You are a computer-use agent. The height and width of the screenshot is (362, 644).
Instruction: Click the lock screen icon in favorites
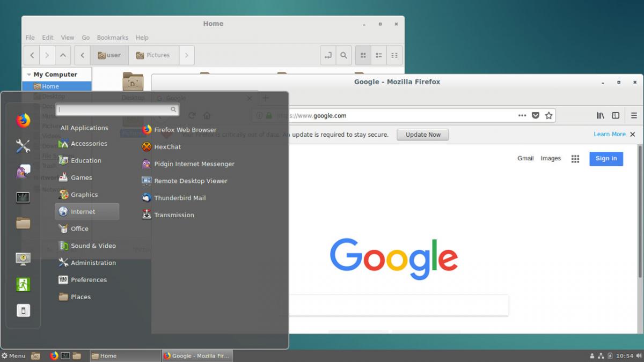[23, 259]
